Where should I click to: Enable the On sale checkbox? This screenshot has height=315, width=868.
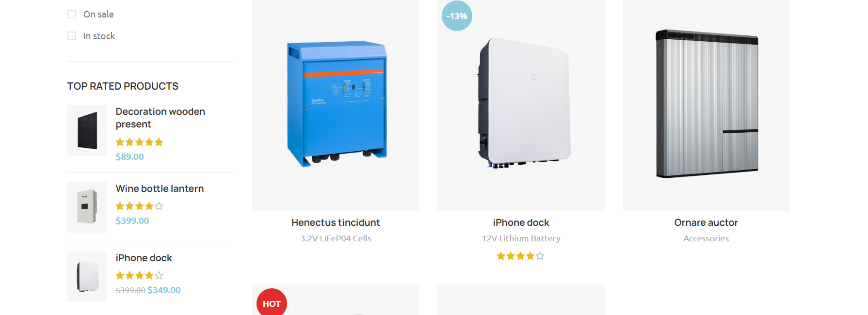click(x=72, y=14)
